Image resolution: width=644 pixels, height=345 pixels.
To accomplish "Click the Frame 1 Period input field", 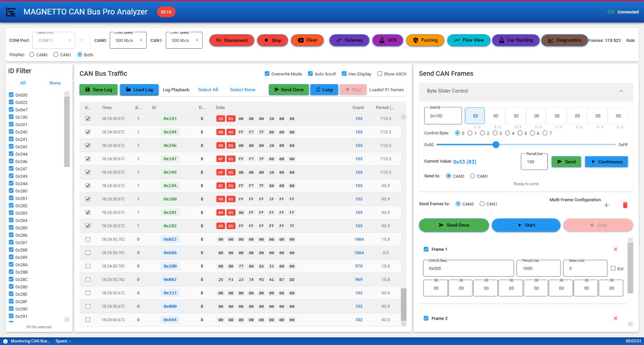I will [x=539, y=269].
